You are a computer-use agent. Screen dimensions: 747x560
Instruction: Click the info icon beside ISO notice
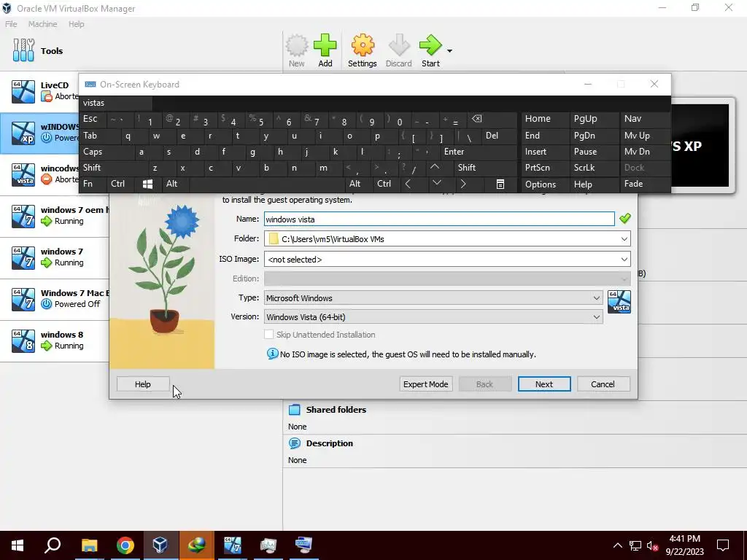273,354
